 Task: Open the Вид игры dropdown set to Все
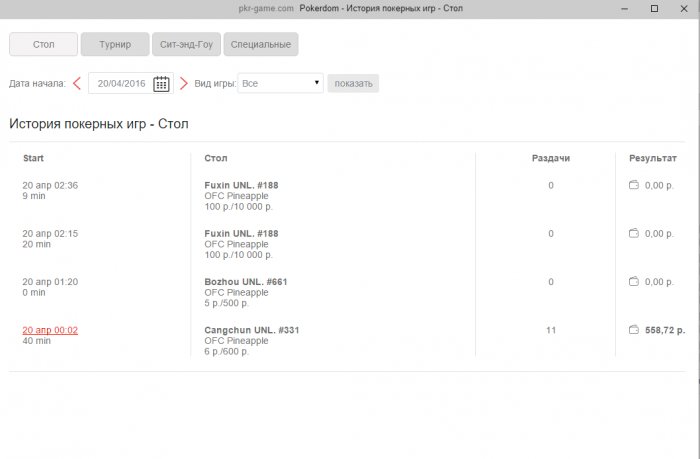(x=280, y=83)
